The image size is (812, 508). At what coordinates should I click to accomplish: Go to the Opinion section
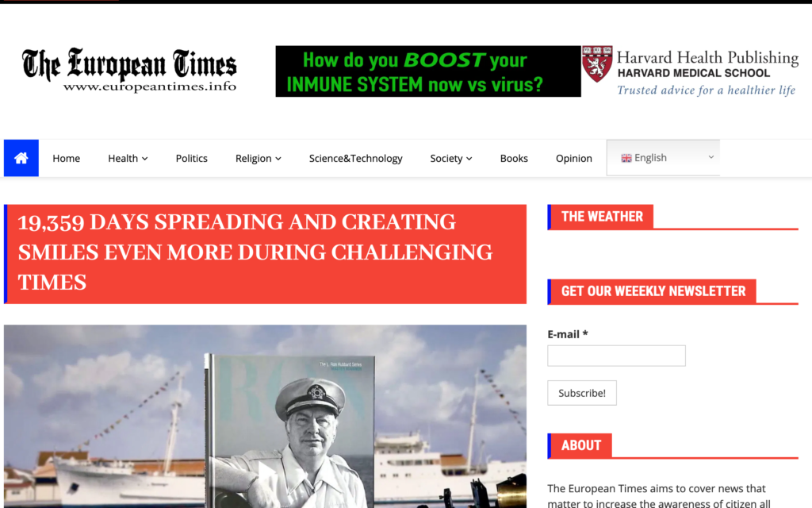[574, 158]
